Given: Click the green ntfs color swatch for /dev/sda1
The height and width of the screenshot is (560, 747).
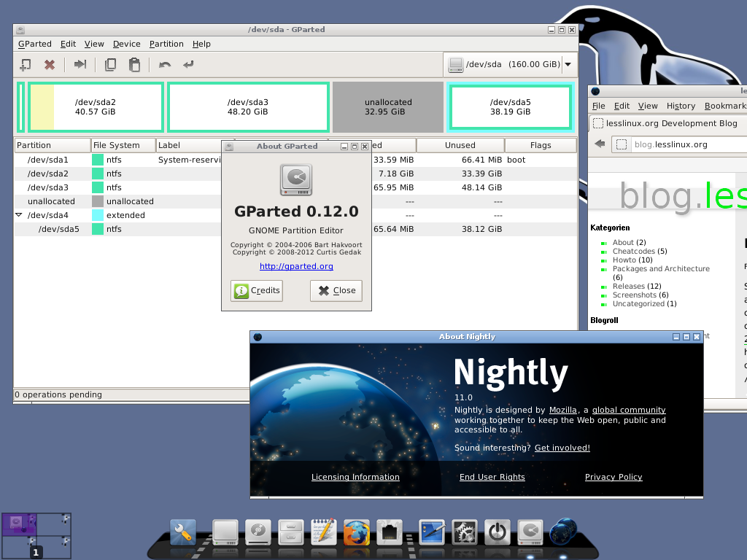Looking at the screenshot, I should tap(98, 160).
